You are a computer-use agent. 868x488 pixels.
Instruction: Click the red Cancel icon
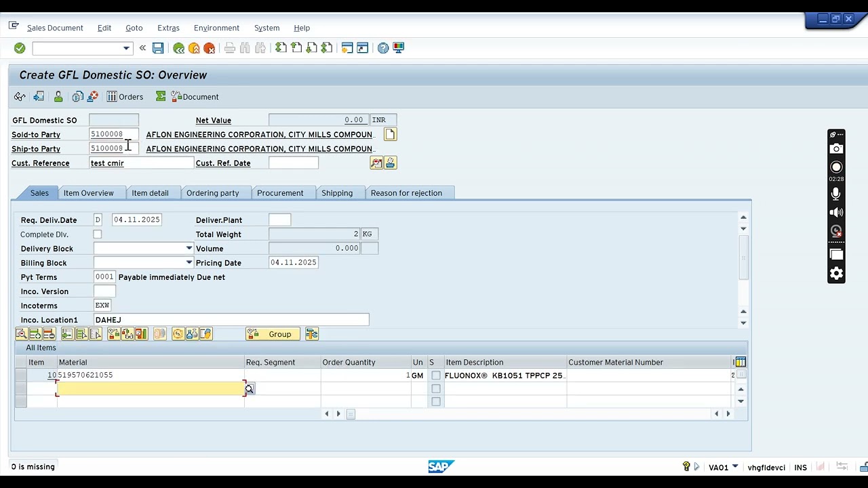pyautogui.click(x=210, y=48)
